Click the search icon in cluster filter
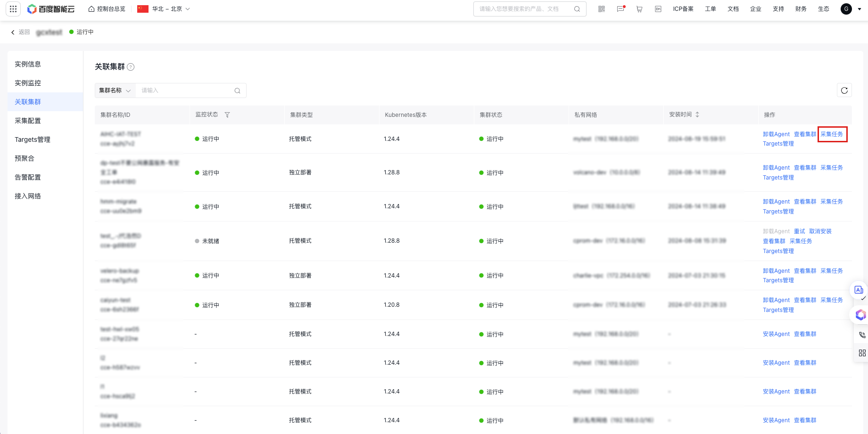Viewport: 868px width, 434px height. pyautogui.click(x=237, y=90)
